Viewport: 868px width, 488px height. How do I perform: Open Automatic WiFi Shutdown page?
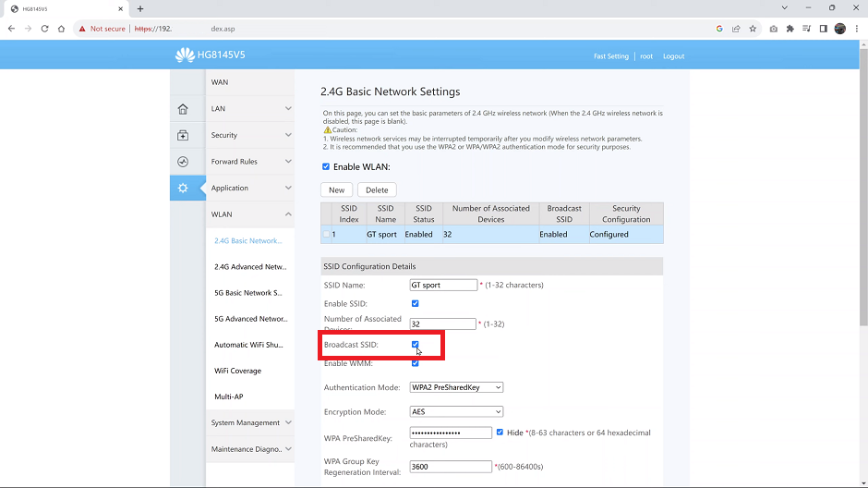tap(248, 345)
